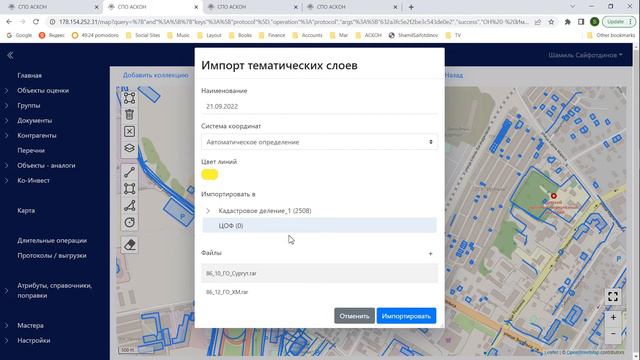
Task: Expand the Кадастровое деление_1 tree node
Action: [208, 211]
